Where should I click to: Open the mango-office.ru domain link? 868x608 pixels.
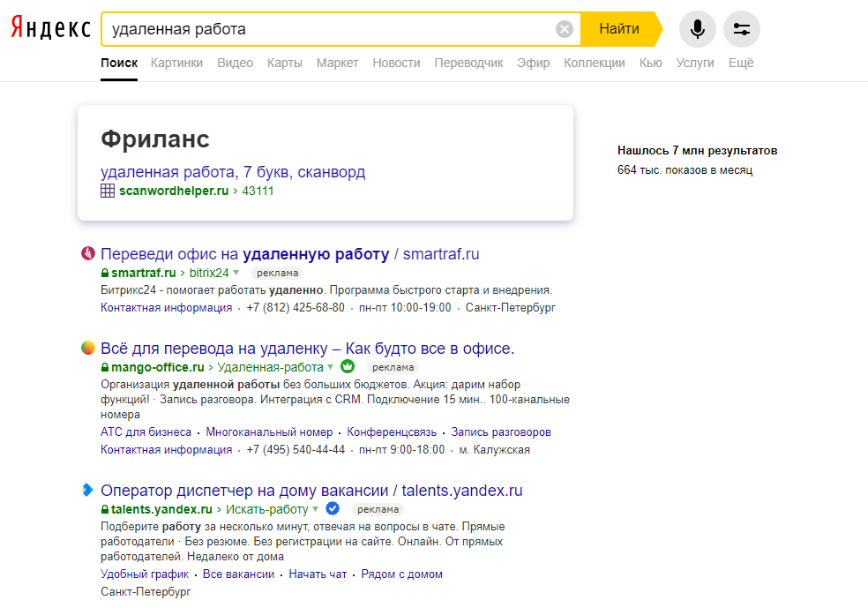158,367
